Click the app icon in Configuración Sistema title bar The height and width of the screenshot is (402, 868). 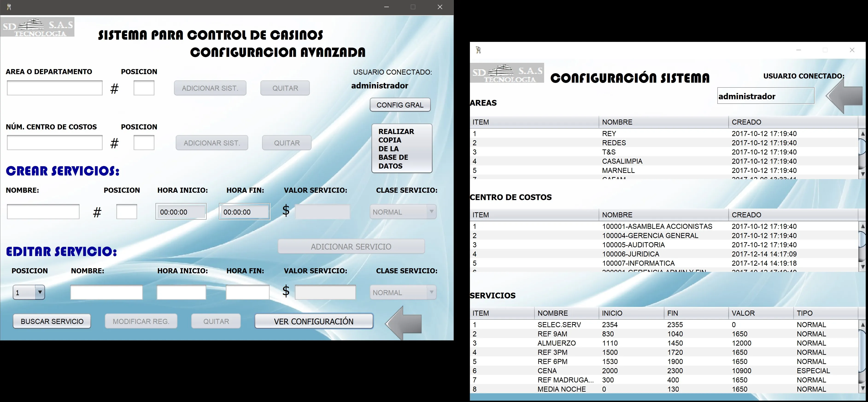478,50
